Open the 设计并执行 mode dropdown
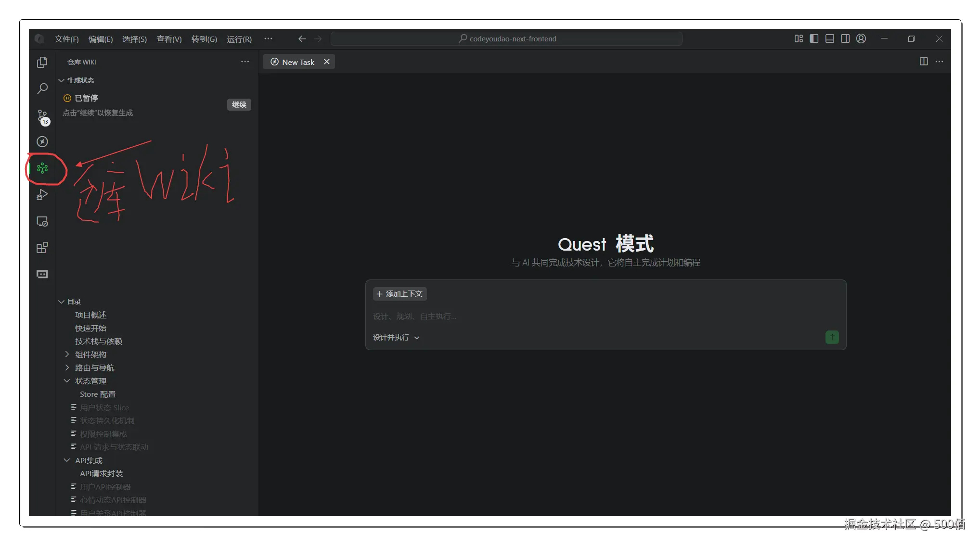This screenshot has width=980, height=545. (396, 338)
